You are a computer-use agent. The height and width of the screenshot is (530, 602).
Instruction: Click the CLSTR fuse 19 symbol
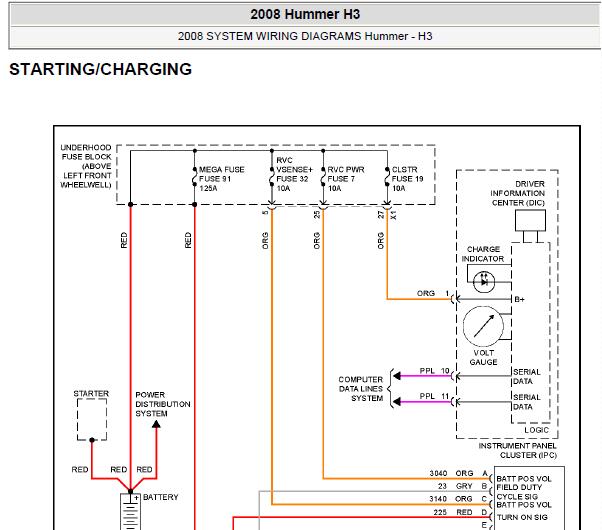pos(387,177)
